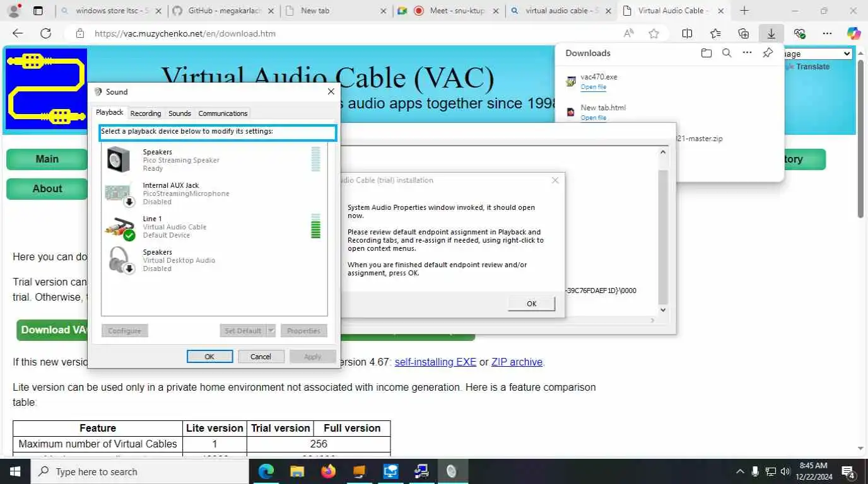The image size is (868, 484).
Task: Search downloads using magnifier icon
Action: [727, 53]
